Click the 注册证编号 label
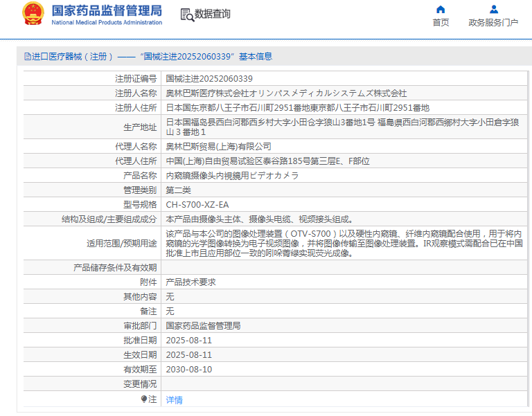Image resolution: width=532 pixels, height=416 pixels. (136, 79)
